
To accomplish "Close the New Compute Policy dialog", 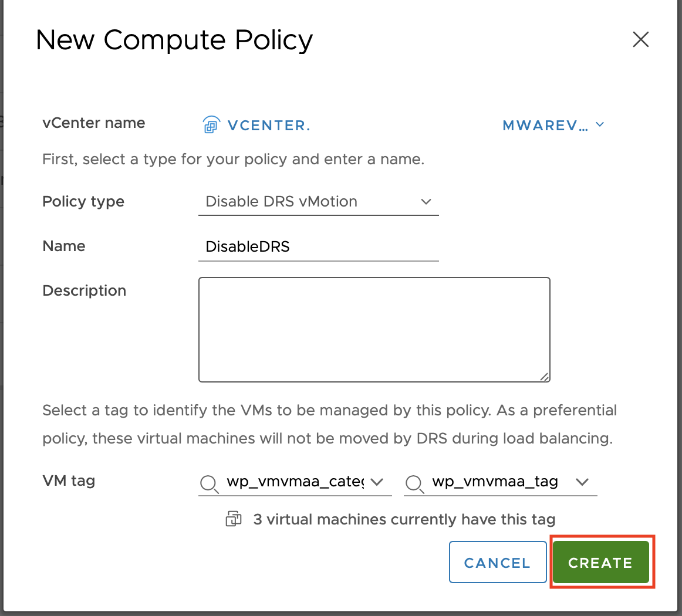I will tap(640, 40).
